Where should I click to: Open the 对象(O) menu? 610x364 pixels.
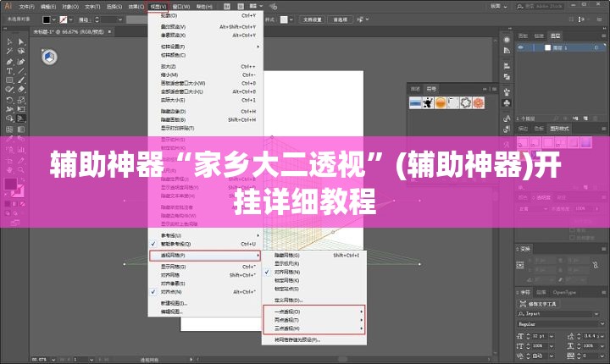70,7
